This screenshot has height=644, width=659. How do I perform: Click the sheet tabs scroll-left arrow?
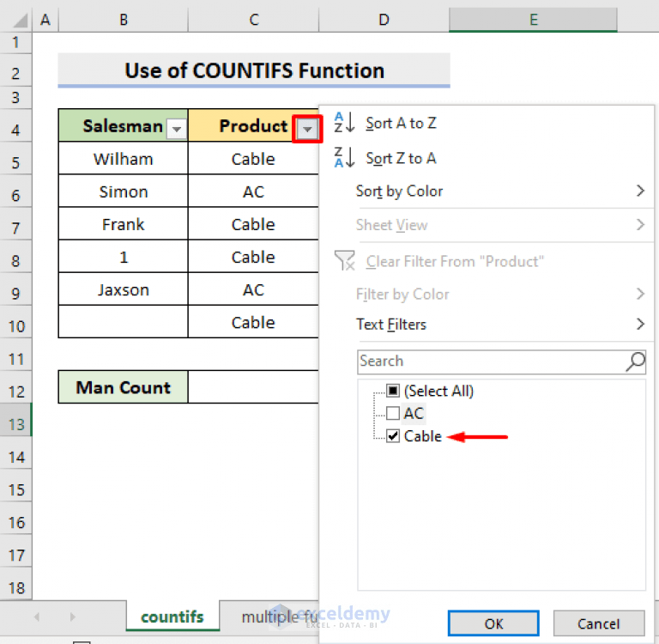[x=37, y=617]
